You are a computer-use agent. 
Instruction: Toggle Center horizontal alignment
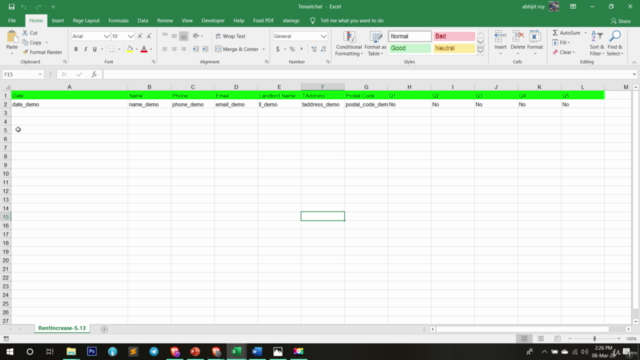[174, 49]
